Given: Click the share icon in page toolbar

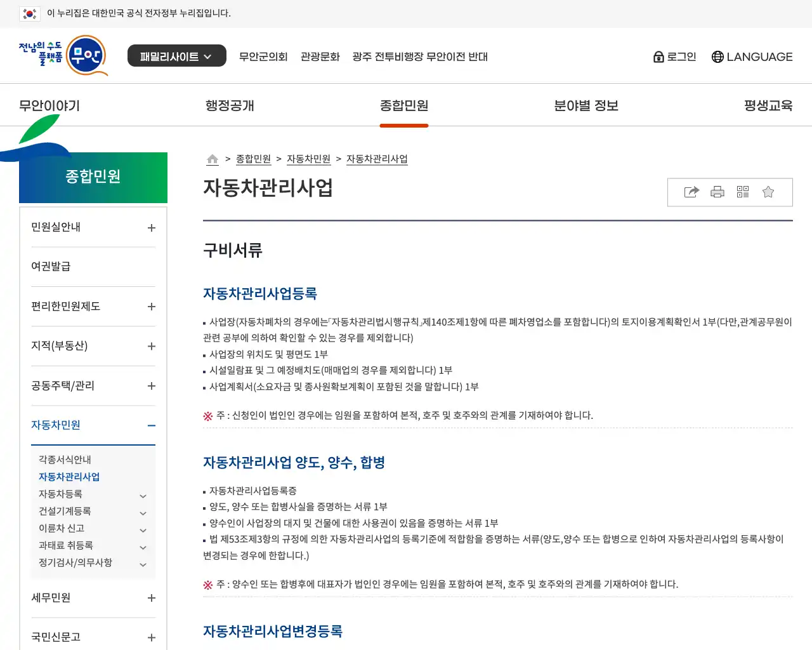Looking at the screenshot, I should click(x=691, y=192).
